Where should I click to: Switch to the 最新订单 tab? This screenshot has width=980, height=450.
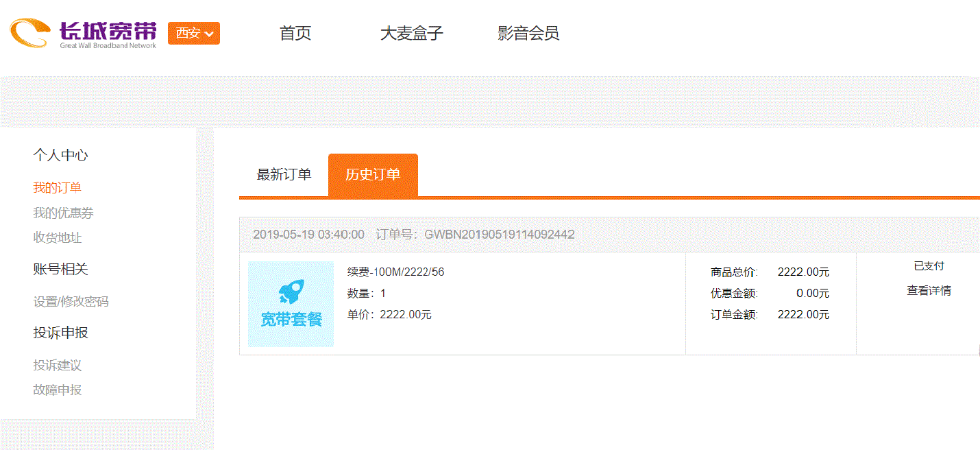[284, 175]
